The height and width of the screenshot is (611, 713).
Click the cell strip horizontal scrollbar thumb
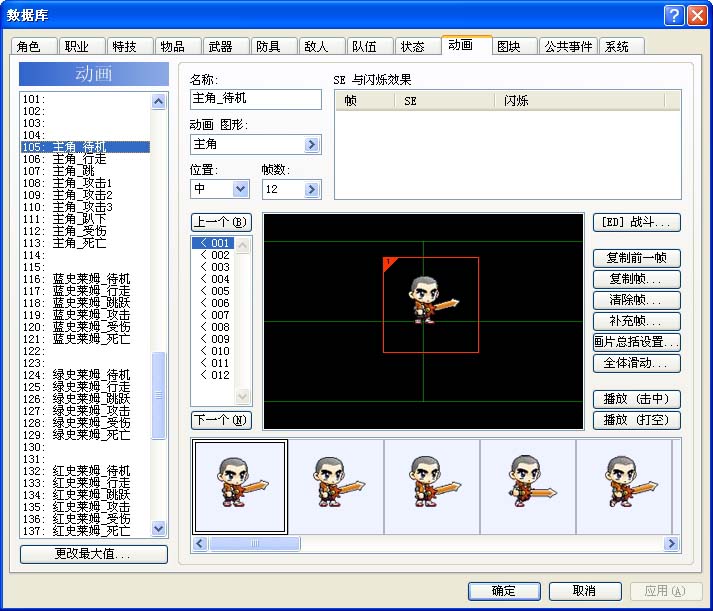(x=254, y=544)
